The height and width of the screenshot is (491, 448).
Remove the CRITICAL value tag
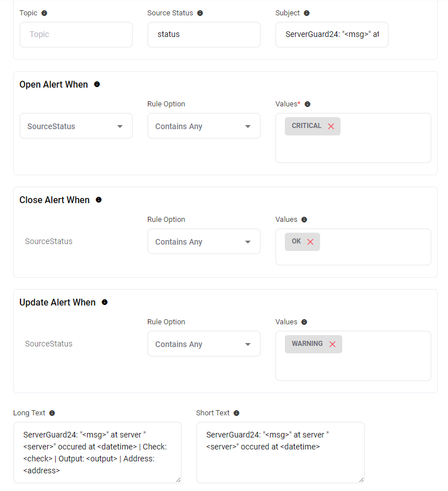pyautogui.click(x=331, y=126)
